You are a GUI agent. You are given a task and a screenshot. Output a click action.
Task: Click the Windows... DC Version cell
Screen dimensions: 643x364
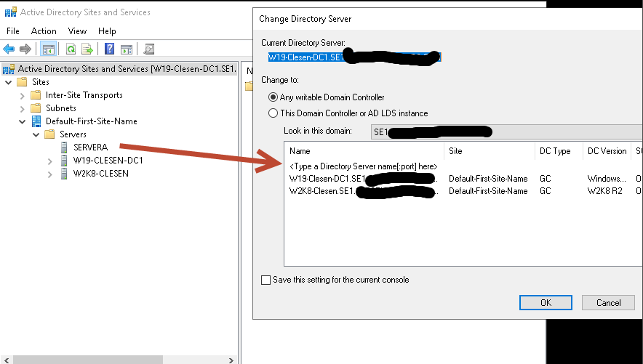tap(607, 179)
